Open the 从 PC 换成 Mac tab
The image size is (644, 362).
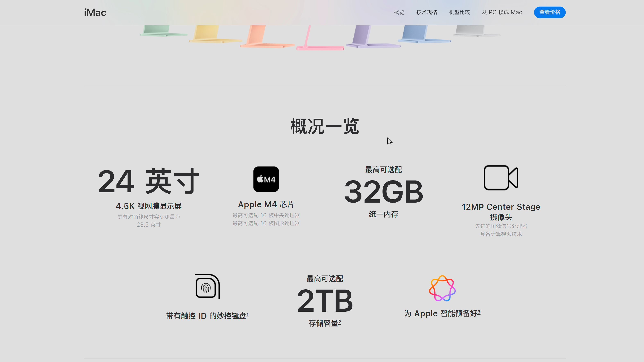pos(502,12)
